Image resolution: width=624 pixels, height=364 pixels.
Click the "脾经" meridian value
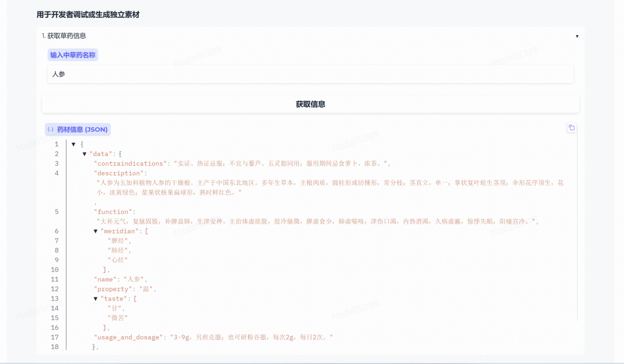[x=118, y=241]
